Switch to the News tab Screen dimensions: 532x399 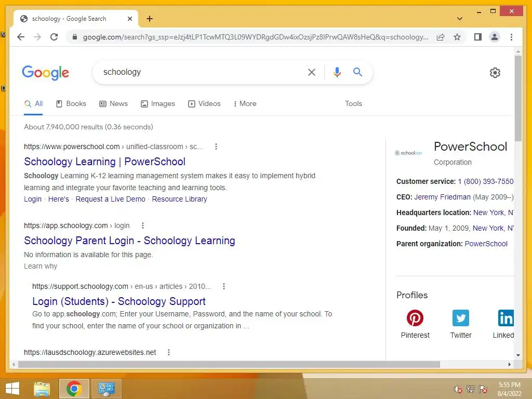(x=113, y=104)
